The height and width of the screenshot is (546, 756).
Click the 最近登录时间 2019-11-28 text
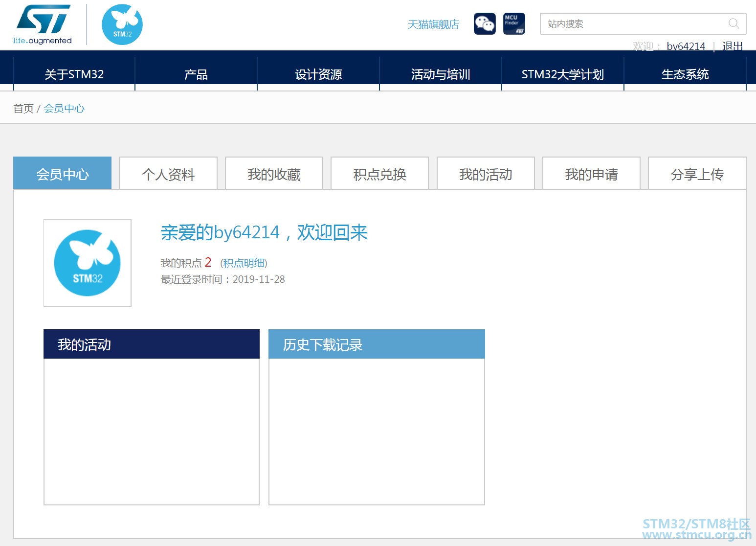coord(222,279)
